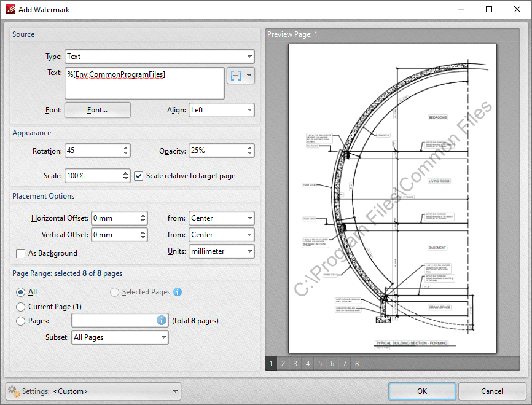Image resolution: width=532 pixels, height=405 pixels.
Task: Click the Scale stepper arrows
Action: pyautogui.click(x=125, y=176)
